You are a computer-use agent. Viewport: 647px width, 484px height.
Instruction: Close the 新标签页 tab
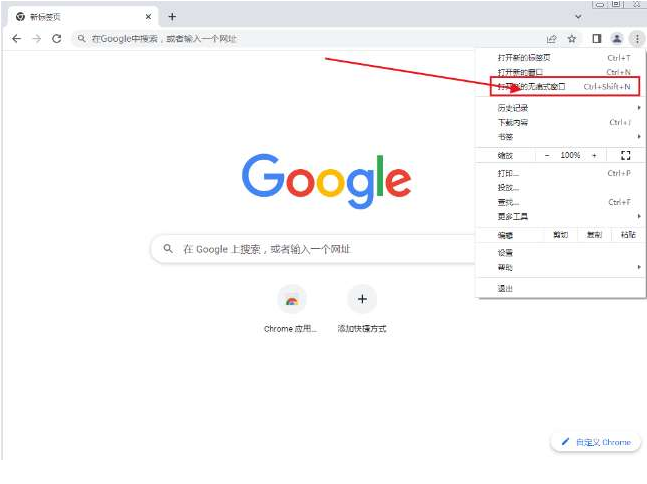(x=149, y=17)
